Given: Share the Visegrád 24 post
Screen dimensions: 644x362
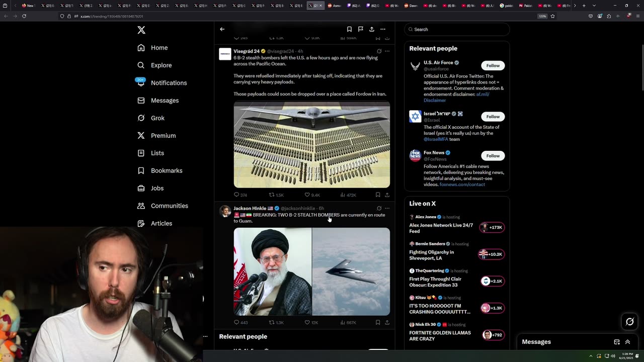Looking at the screenshot, I should 387,195.
